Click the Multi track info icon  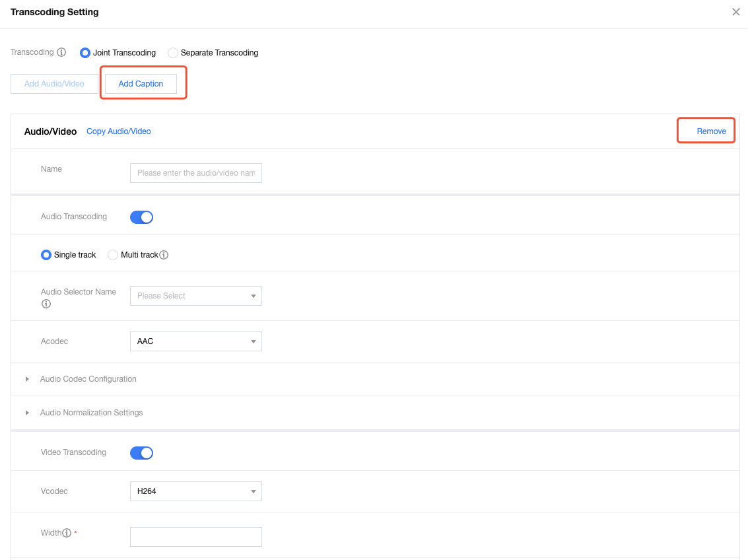pyautogui.click(x=164, y=255)
